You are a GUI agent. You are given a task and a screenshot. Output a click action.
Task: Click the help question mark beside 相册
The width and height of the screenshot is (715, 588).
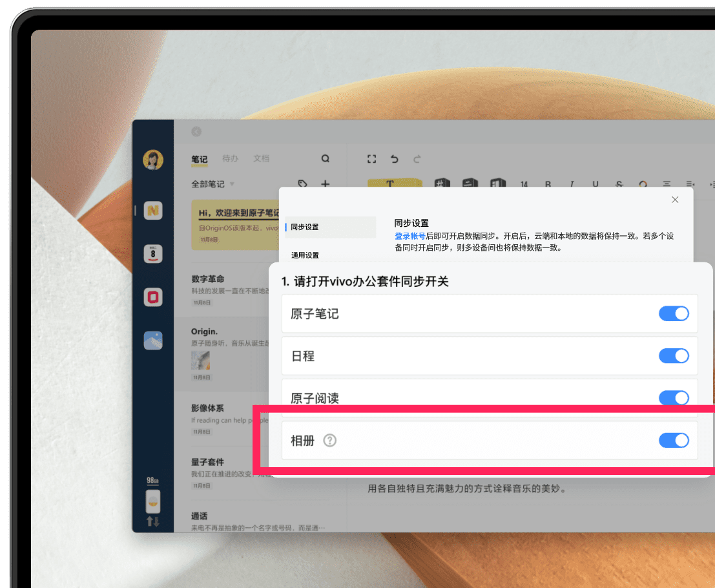coord(329,440)
